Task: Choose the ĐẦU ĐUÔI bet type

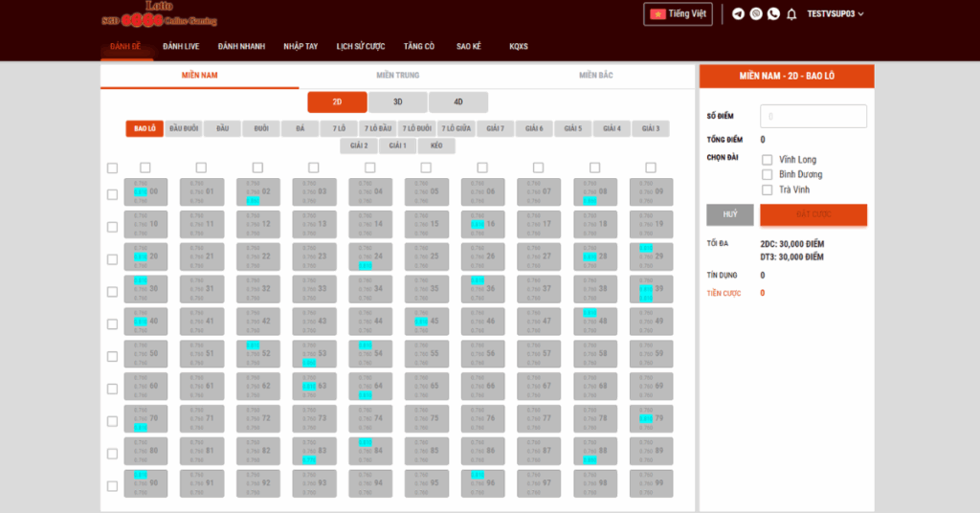Action: click(x=184, y=128)
